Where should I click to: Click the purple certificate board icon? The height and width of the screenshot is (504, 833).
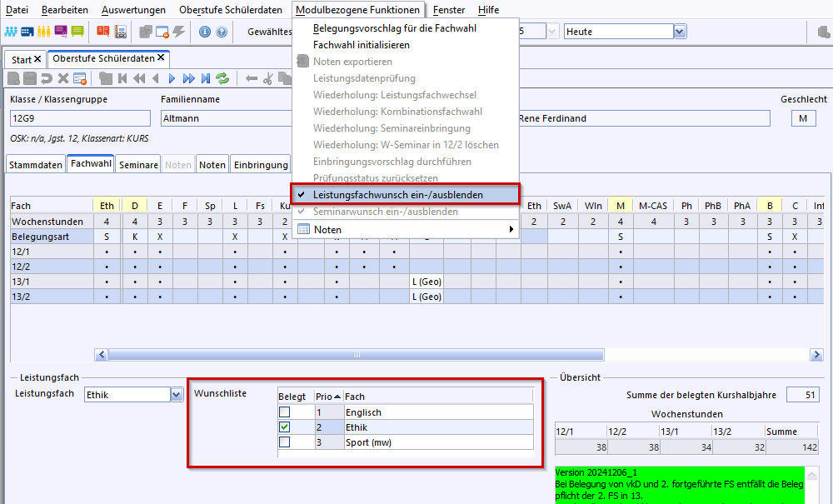(x=61, y=32)
